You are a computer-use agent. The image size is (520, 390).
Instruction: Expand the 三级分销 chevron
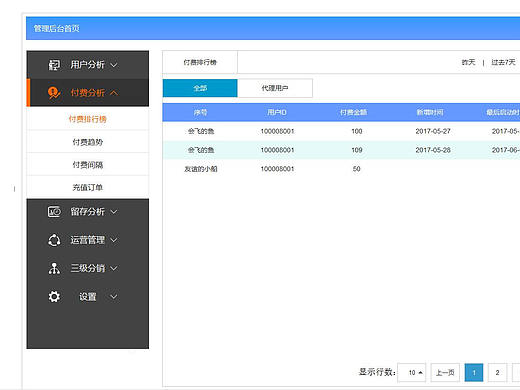coord(114,268)
